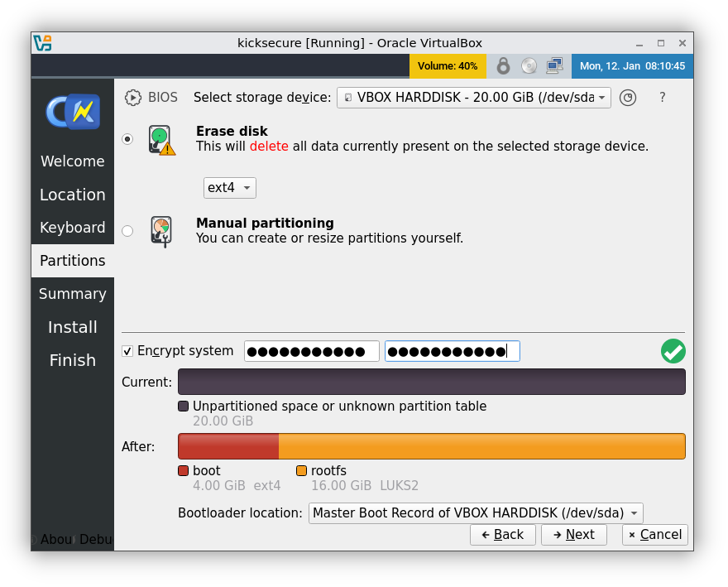Select the Manual partitioning radio button
The width and height of the screenshot is (728, 587).
127,231
